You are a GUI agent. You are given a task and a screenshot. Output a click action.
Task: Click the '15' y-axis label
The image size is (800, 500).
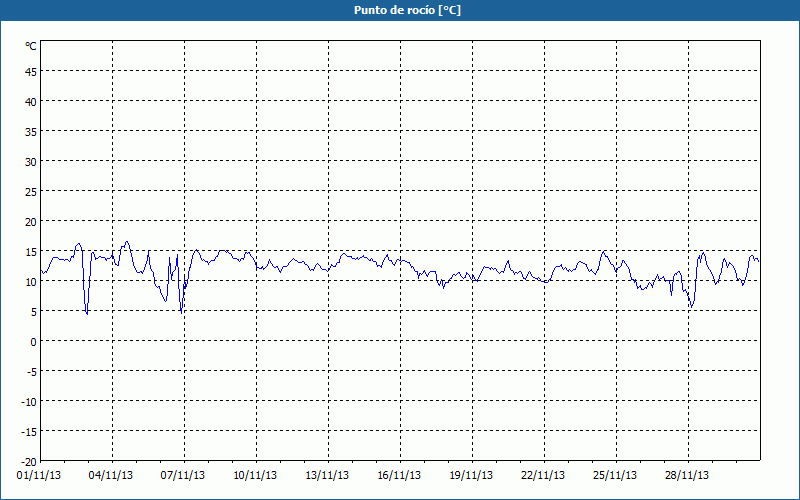click(x=31, y=252)
